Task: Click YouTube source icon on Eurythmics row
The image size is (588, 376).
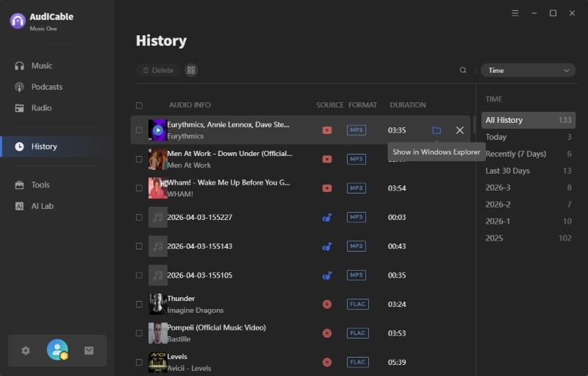Action: coord(327,130)
